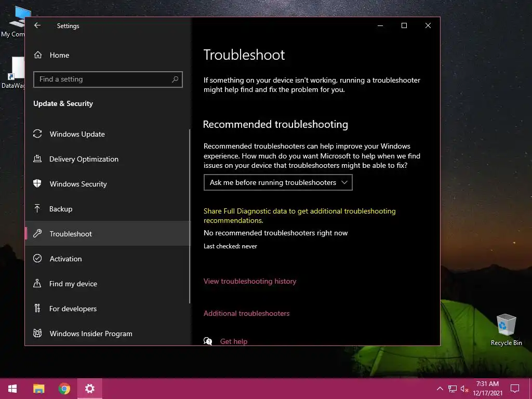Open the Windows Security page

(108, 184)
